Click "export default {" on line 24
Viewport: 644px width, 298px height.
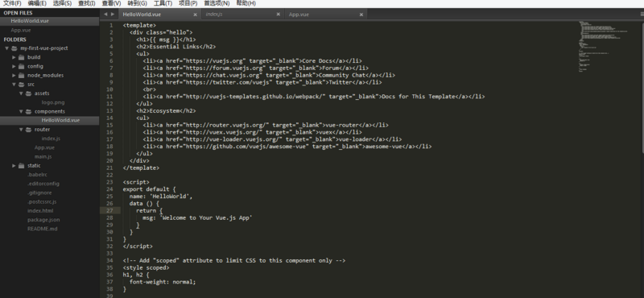[x=149, y=189]
